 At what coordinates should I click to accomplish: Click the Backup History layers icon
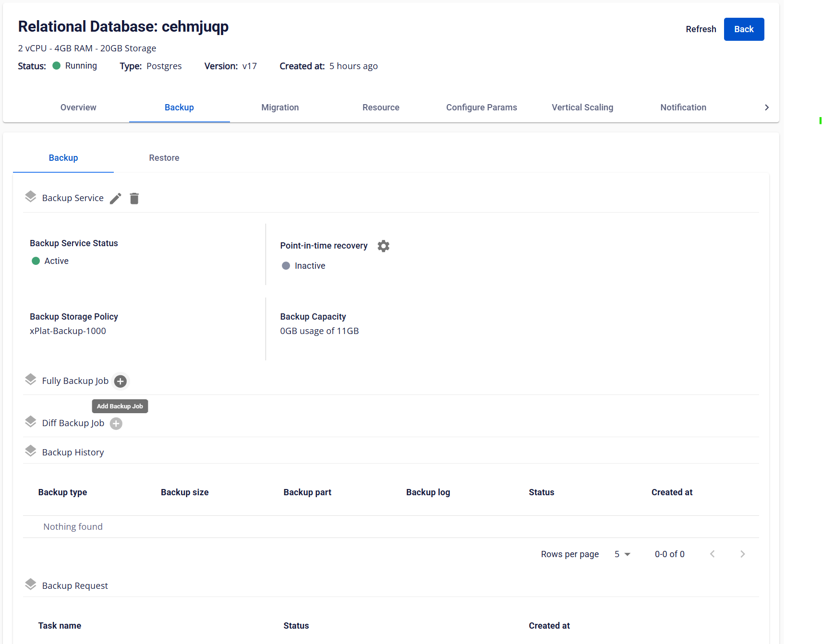pyautogui.click(x=31, y=452)
